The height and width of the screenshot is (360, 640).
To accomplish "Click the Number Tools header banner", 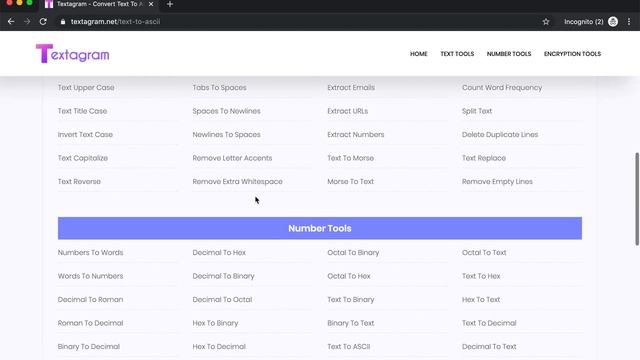I will click(320, 228).
